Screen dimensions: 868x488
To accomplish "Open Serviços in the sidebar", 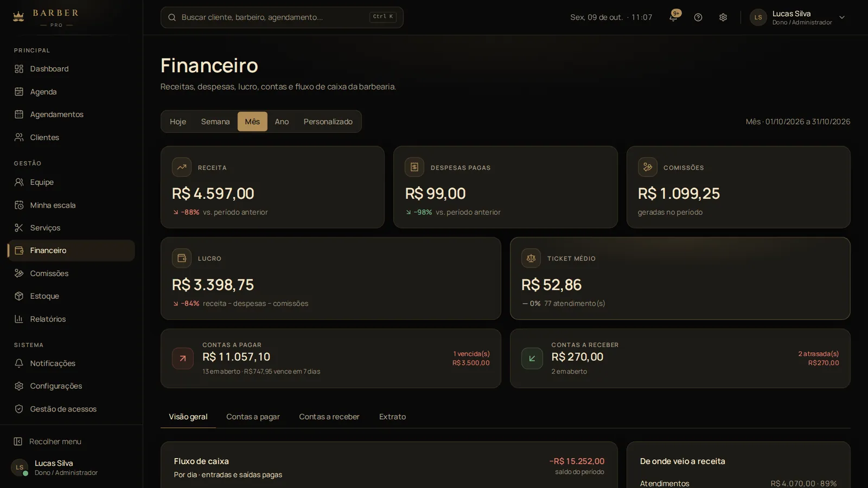I will point(71,228).
